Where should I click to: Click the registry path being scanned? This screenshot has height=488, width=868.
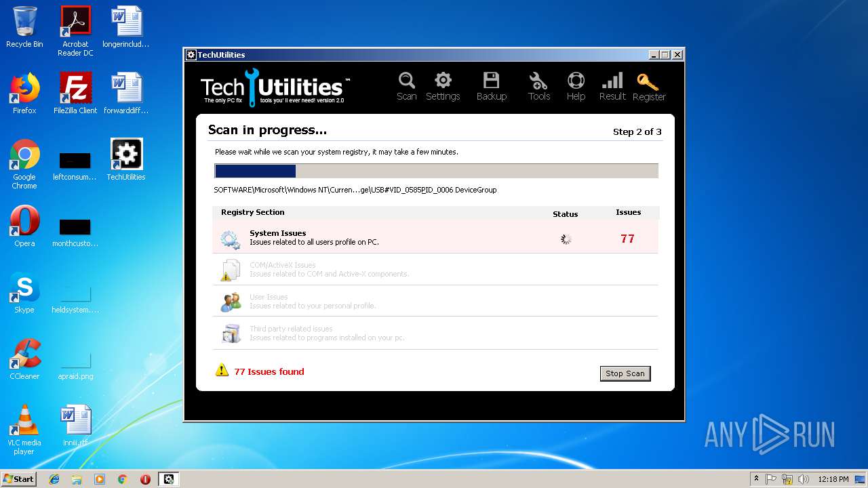(x=355, y=190)
